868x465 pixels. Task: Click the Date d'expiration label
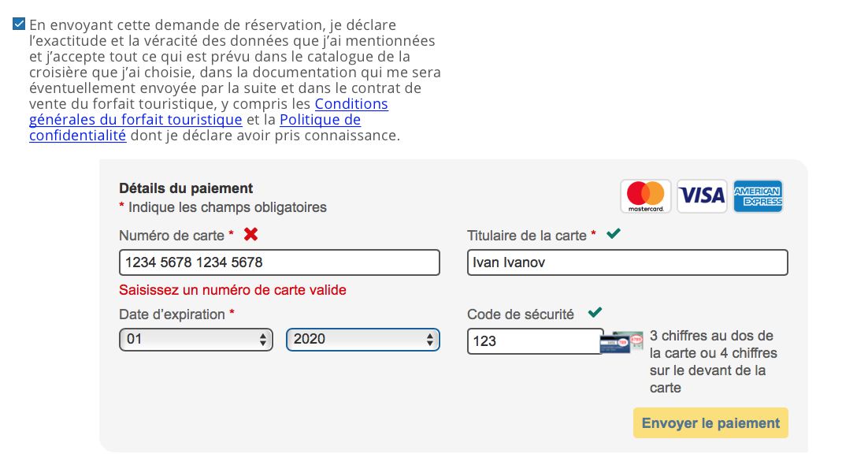[x=172, y=314]
